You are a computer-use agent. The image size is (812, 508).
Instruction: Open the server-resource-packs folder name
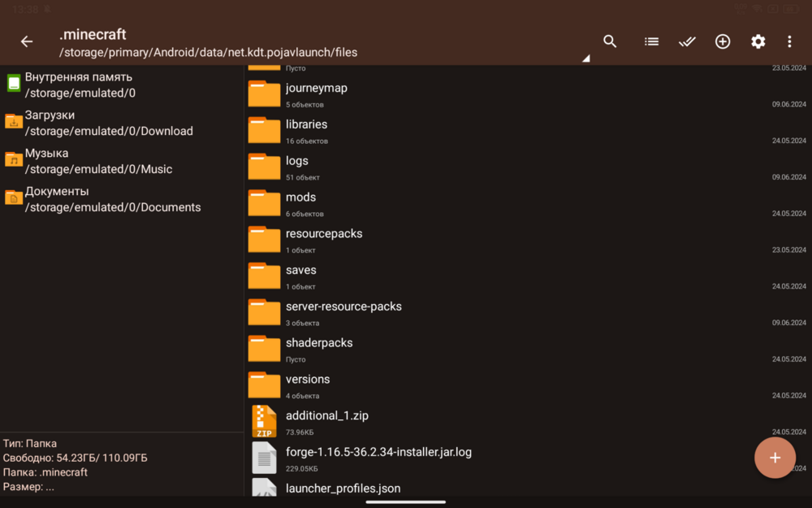point(343,306)
